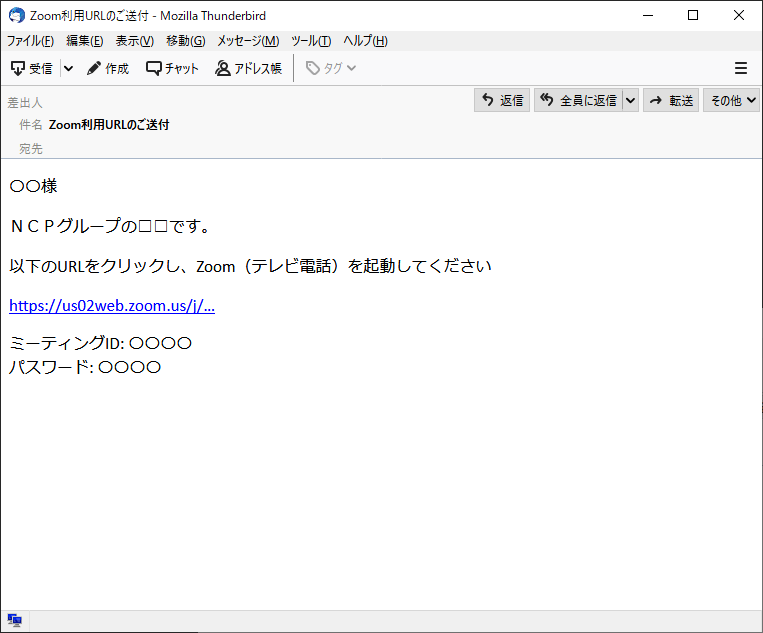Viewport: 763px width, 633px height.
Task: Open the 編集 (Edit) menu
Action: (x=84, y=41)
